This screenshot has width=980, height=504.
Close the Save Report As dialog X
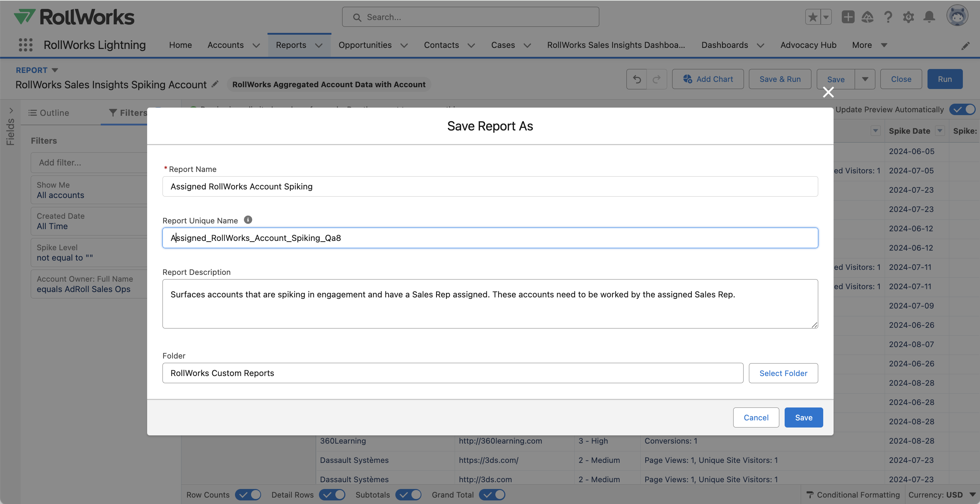click(x=828, y=92)
